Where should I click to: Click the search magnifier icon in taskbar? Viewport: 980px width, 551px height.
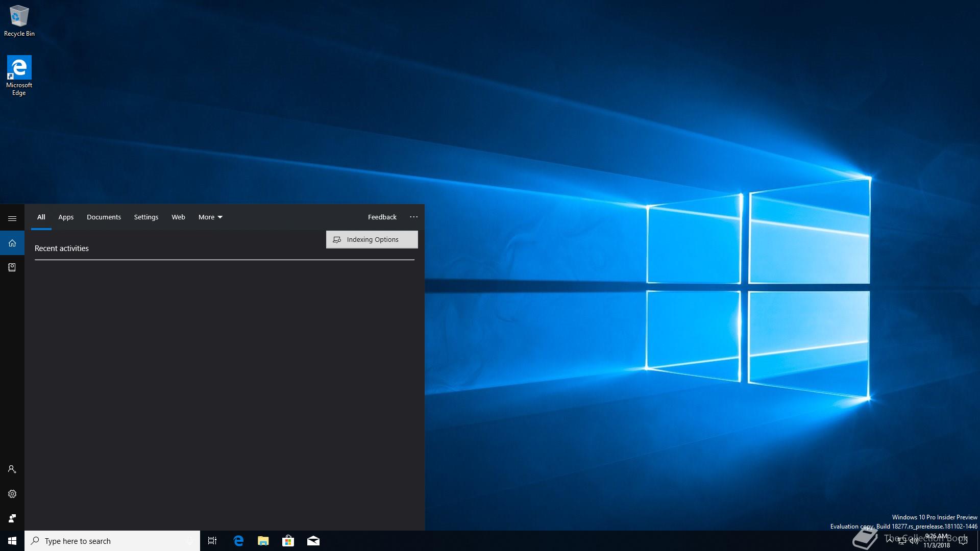pyautogui.click(x=35, y=541)
